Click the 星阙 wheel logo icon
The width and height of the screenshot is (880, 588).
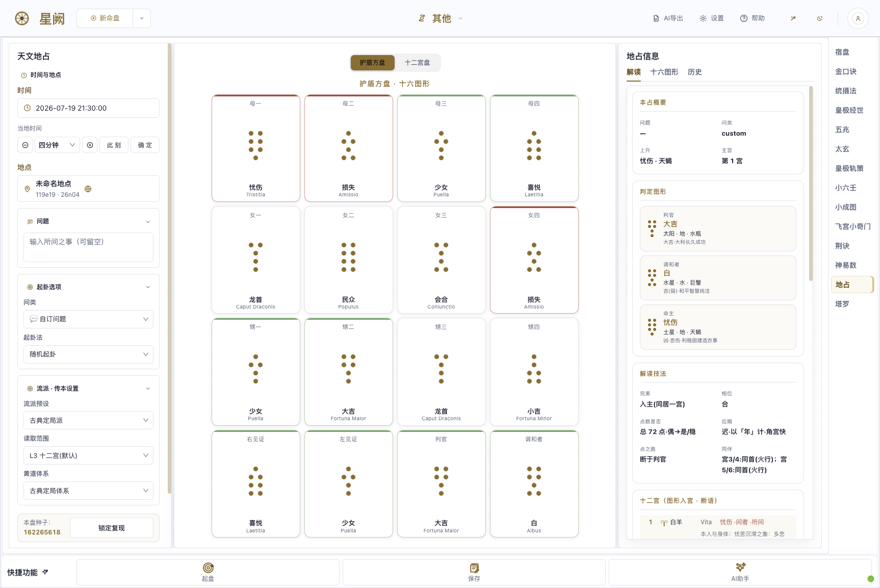pos(22,18)
